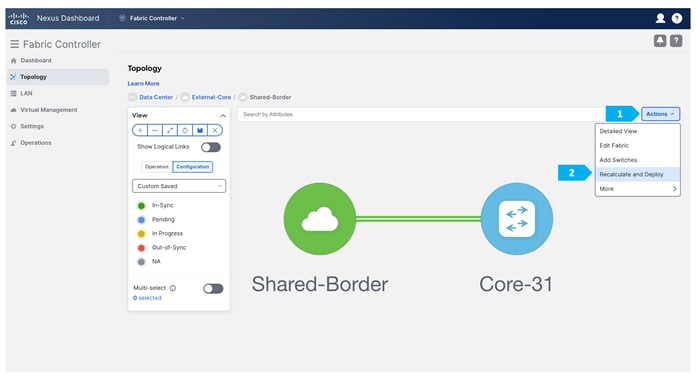The height and width of the screenshot is (379, 696).
Task: Refresh the topology with the circular icon
Action: click(185, 130)
